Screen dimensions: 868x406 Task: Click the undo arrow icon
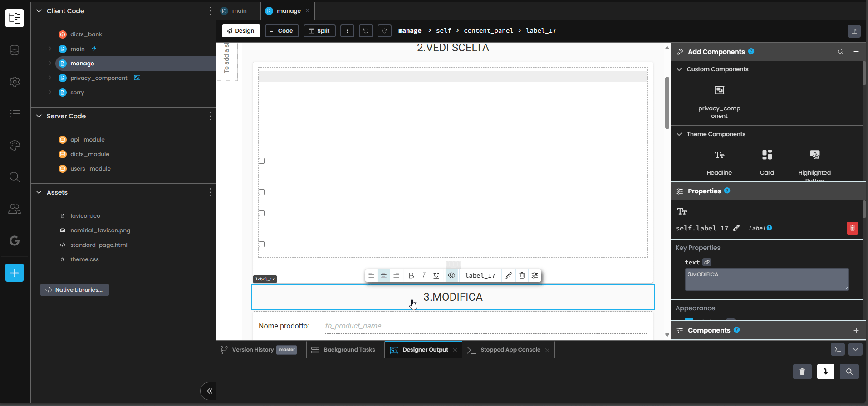point(366,31)
